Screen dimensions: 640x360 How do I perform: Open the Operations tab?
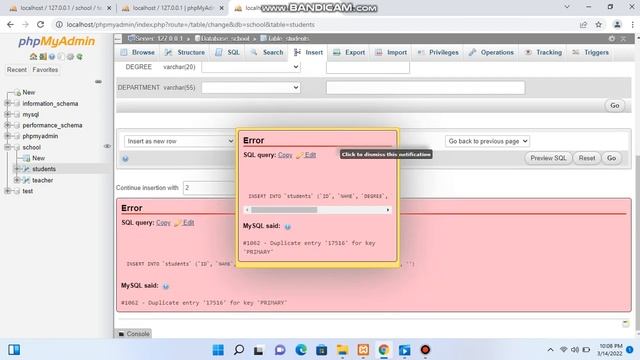(491, 52)
